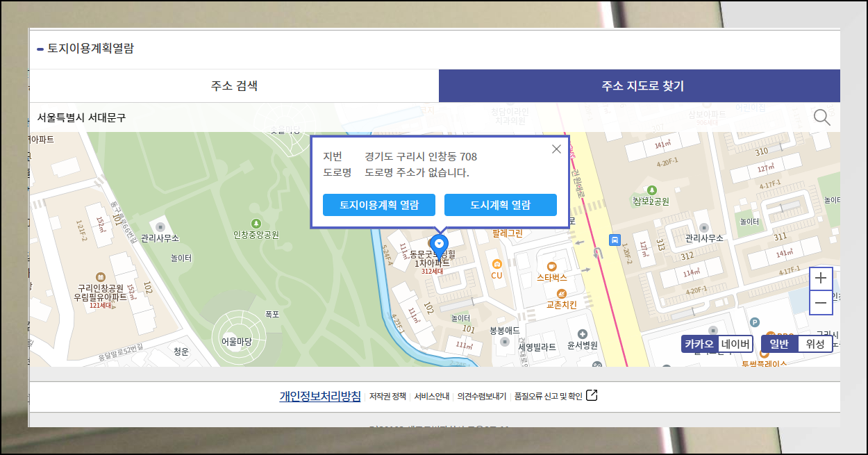Open 토지이용계획 열람 button

379,205
